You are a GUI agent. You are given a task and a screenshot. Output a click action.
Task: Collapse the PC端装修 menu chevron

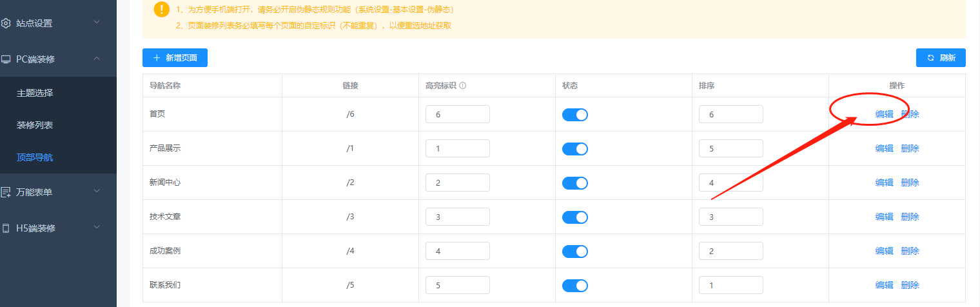[x=97, y=59]
